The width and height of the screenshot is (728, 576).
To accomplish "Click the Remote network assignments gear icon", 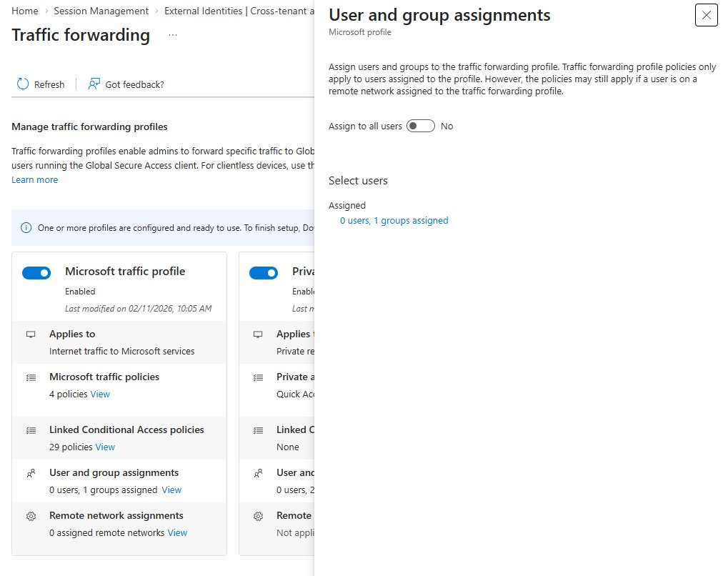I will pos(31,516).
